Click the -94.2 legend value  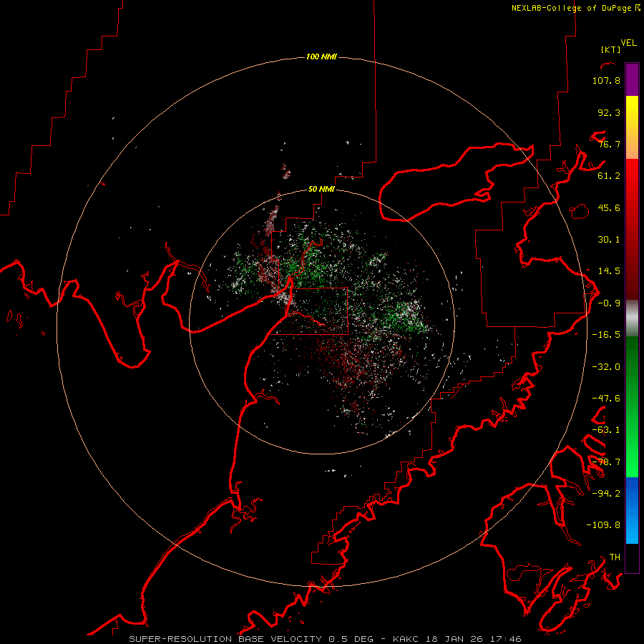[606, 493]
